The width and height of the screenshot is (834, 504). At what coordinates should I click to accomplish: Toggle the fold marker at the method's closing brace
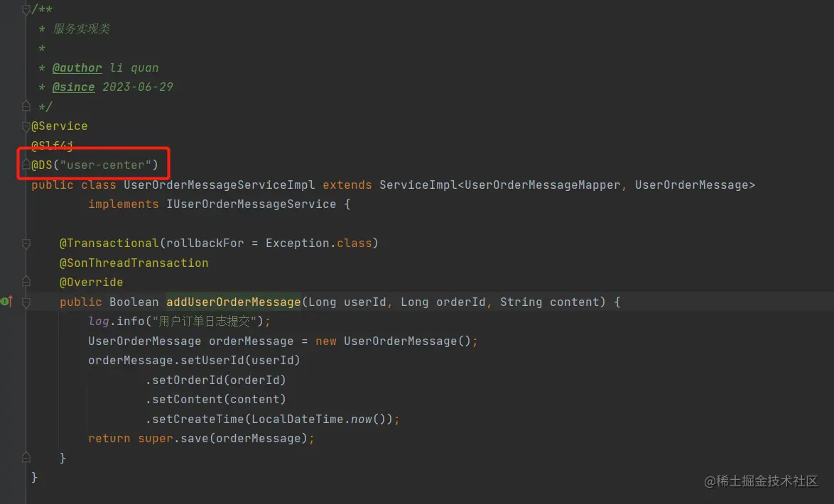(26, 457)
